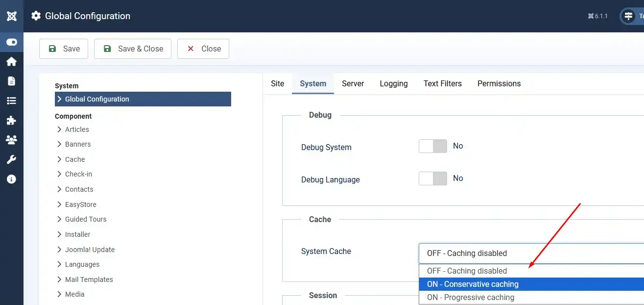Click the signpost icon in top right
644x305 pixels.
pyautogui.click(x=628, y=16)
